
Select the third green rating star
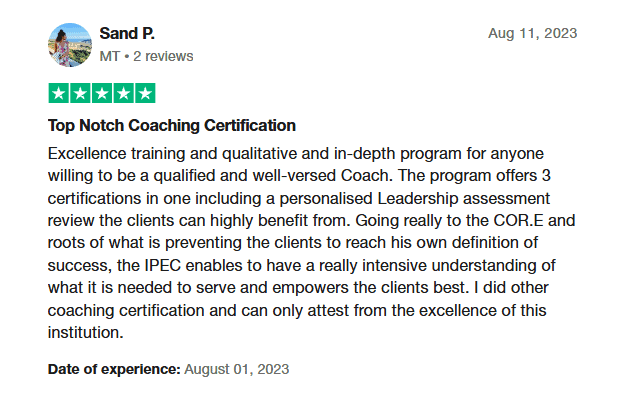[x=102, y=93]
